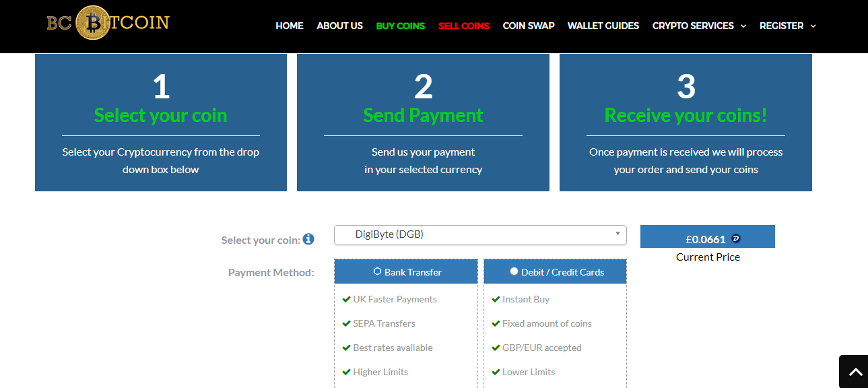Click the Send Payment step heading
This screenshot has width=868, height=388.
pyautogui.click(x=423, y=115)
